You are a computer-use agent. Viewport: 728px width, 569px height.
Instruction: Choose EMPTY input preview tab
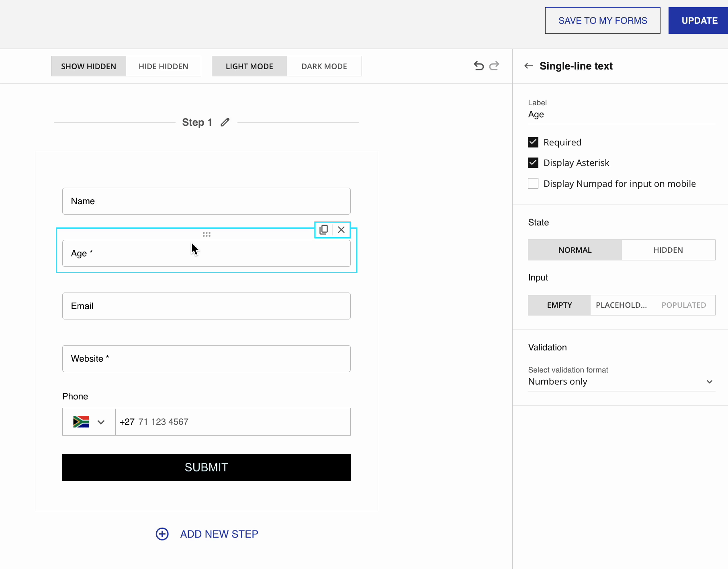click(x=559, y=305)
